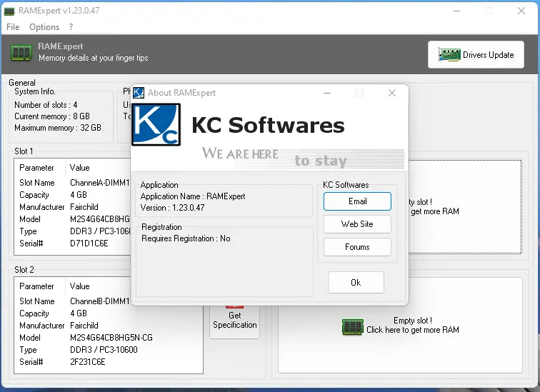Click the RAMExpert title bar app icon
The width and height of the screenshot is (540, 392).
point(9,11)
